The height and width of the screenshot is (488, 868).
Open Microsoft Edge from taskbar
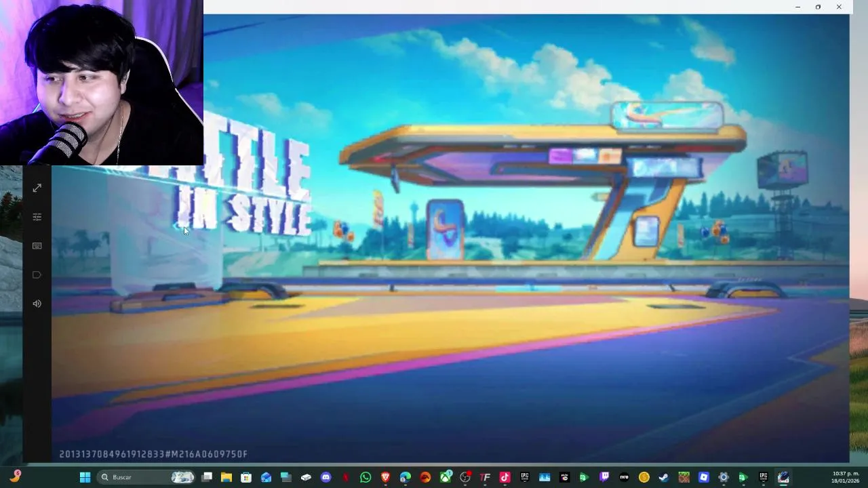[x=406, y=477]
